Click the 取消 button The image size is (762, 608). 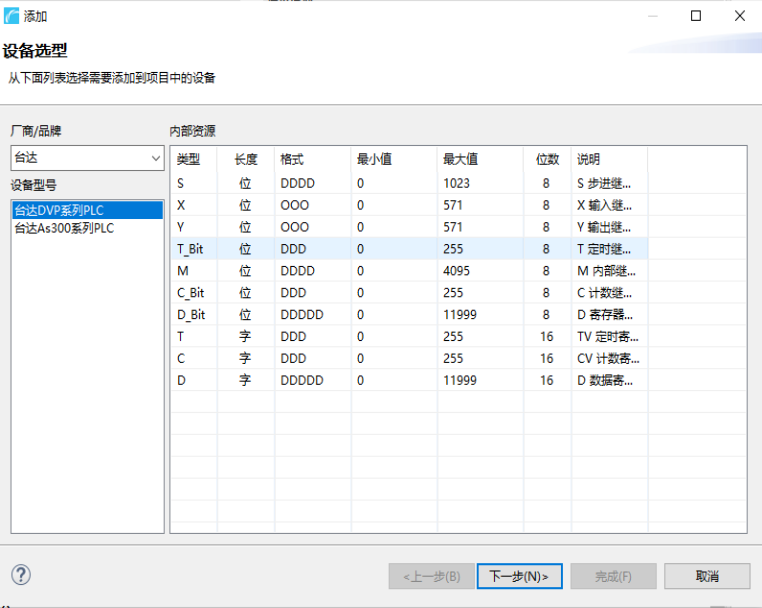coord(707,576)
